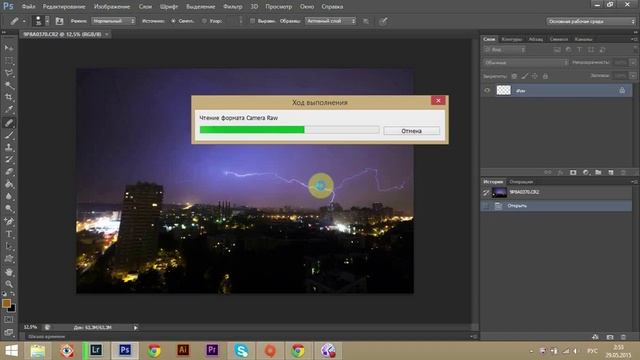
Task: Select the Семпл. source radio button
Action: (173, 21)
